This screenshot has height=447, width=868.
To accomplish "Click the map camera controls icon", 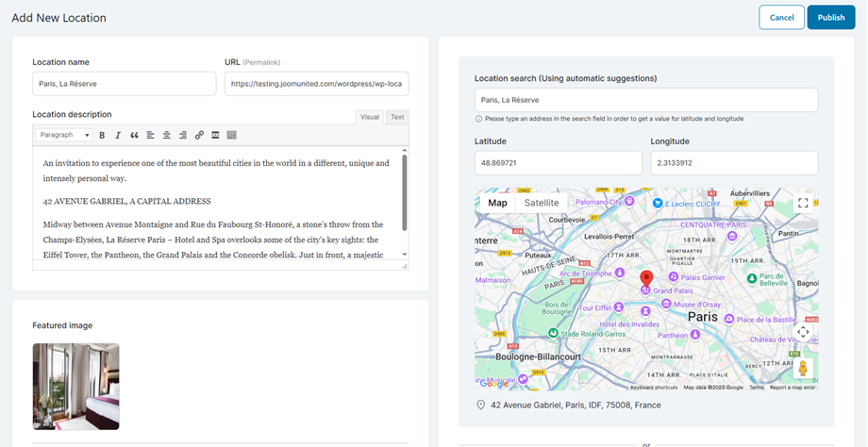I will (x=803, y=332).
